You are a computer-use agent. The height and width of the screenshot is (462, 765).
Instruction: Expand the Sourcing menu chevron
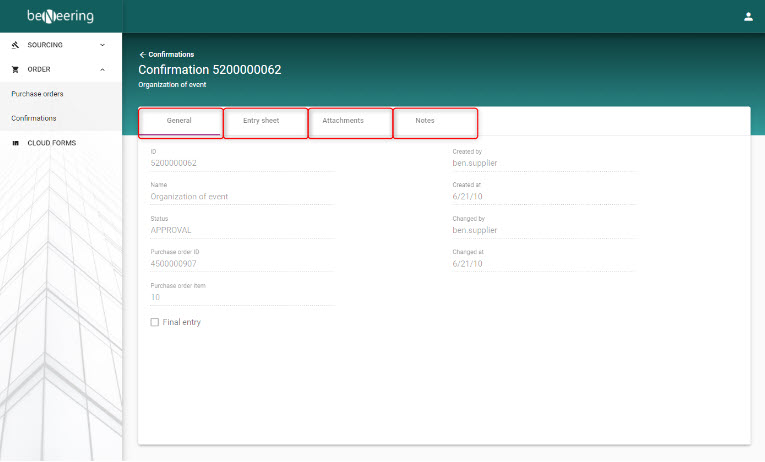click(x=102, y=45)
